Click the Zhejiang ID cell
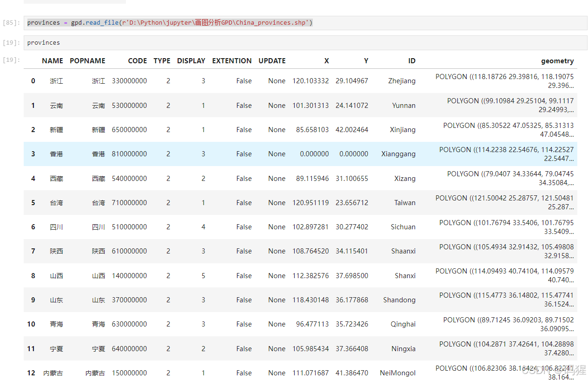Screen dimensions: 588x380 coord(402,81)
